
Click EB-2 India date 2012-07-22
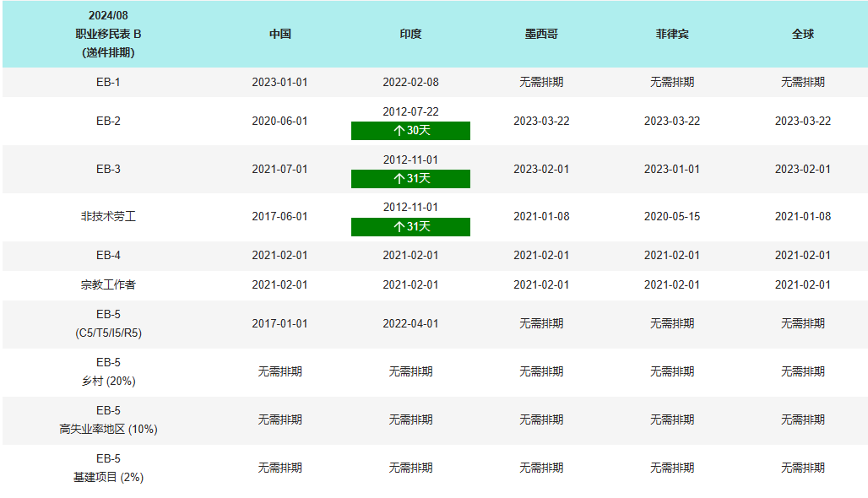point(410,111)
